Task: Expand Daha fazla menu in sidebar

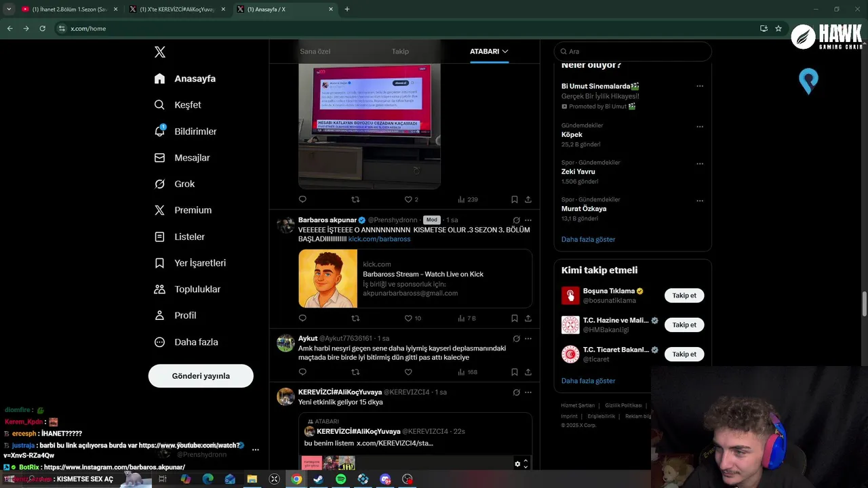Action: pos(186,342)
